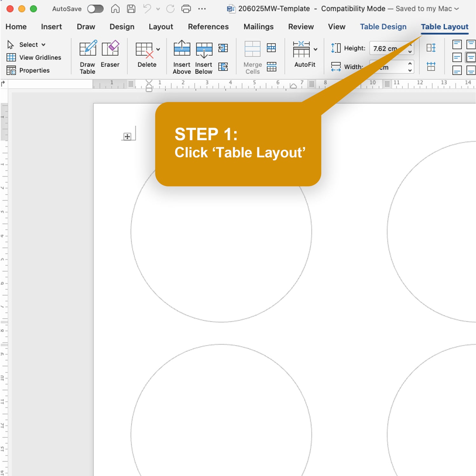Screen dimensions: 476x476
Task: Increase the Width stepper value
Action: pos(410,64)
